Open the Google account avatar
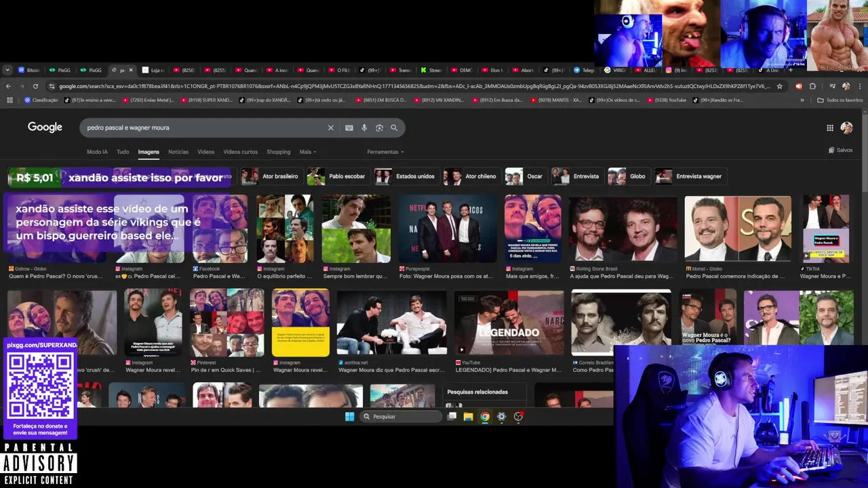The height and width of the screenshot is (488, 868). pyautogui.click(x=846, y=127)
